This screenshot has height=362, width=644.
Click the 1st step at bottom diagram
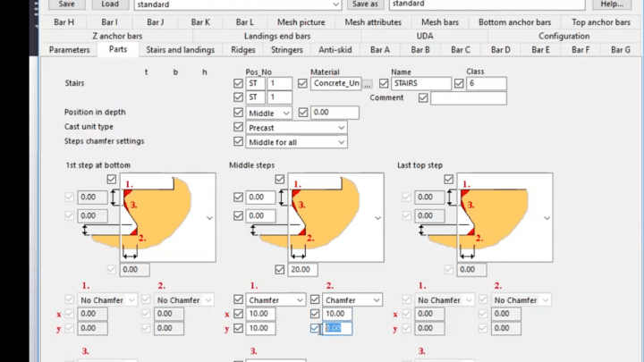click(x=168, y=217)
